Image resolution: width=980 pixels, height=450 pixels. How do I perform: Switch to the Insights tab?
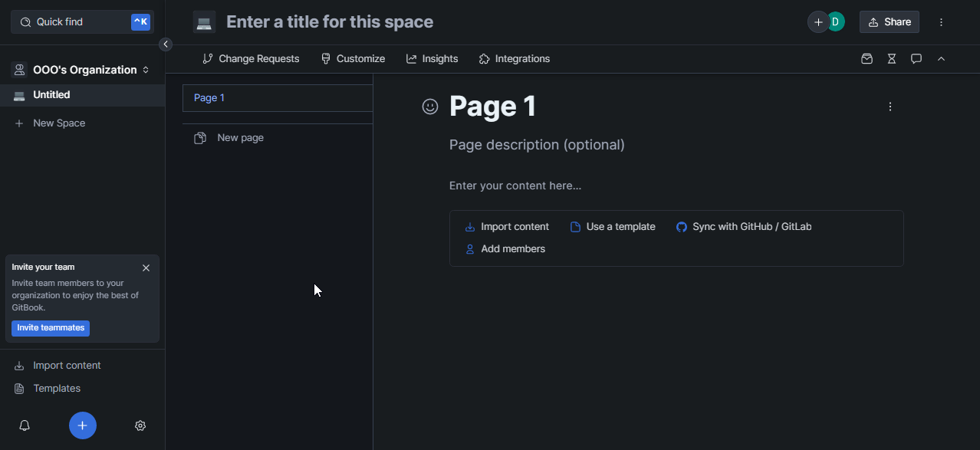click(x=432, y=59)
